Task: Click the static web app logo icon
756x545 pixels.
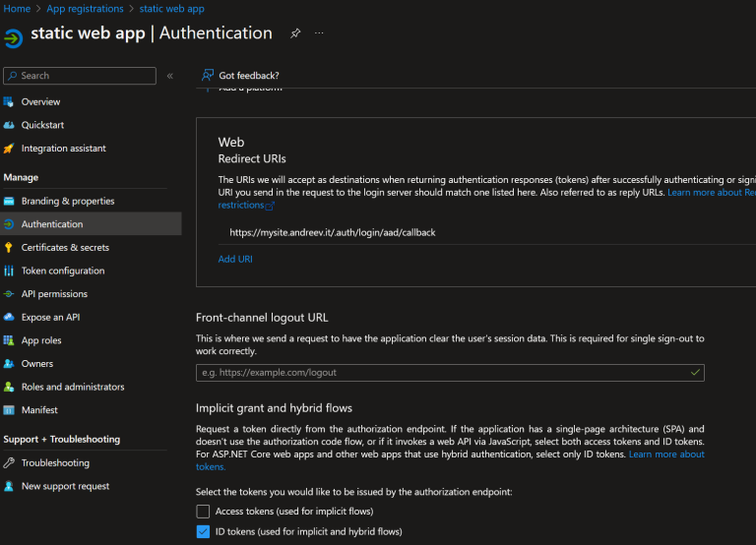Action: pos(13,38)
